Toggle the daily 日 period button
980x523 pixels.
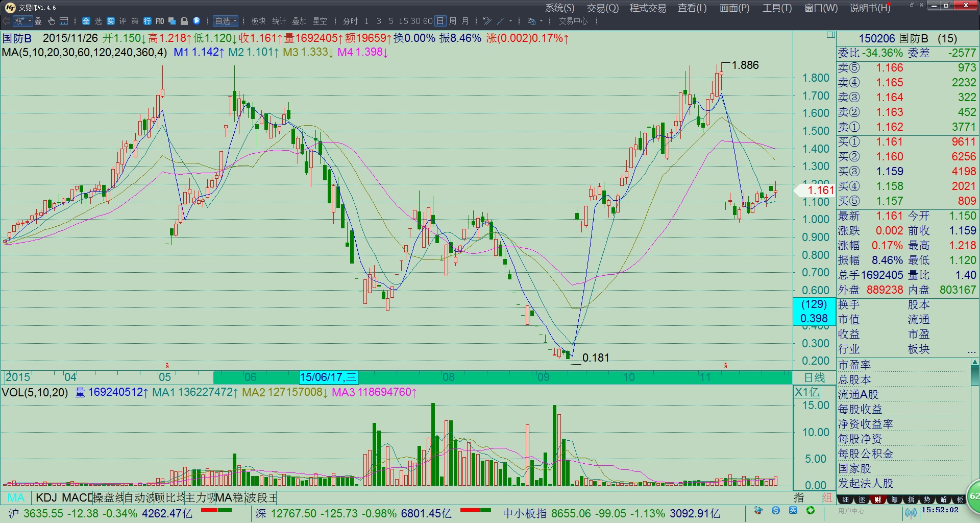click(440, 21)
